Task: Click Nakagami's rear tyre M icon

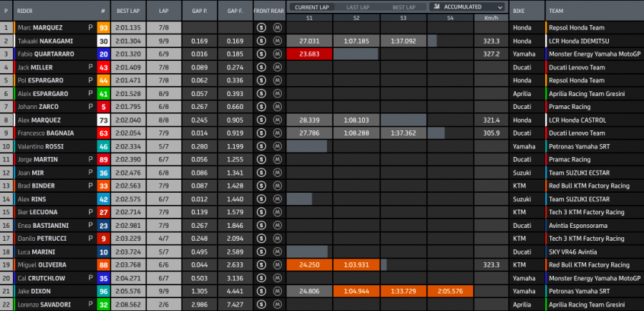Action: click(278, 41)
